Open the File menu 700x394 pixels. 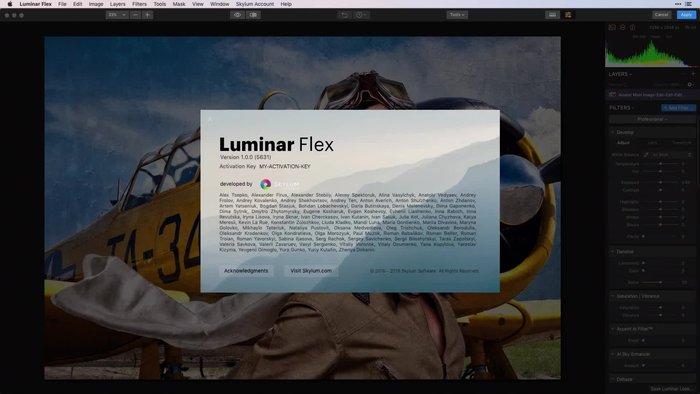(62, 4)
